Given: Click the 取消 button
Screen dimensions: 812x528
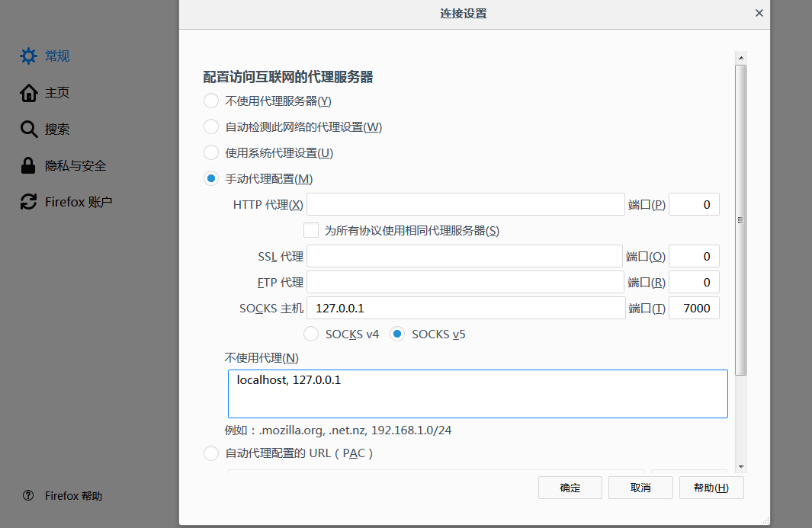Looking at the screenshot, I should [640, 488].
